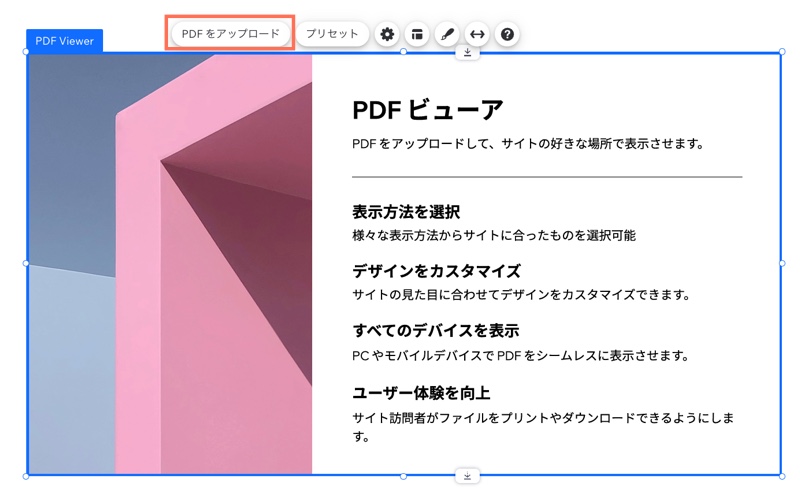This screenshot has width=800, height=496.
Task: Click the stretch double-arrow icon
Action: 477,34
